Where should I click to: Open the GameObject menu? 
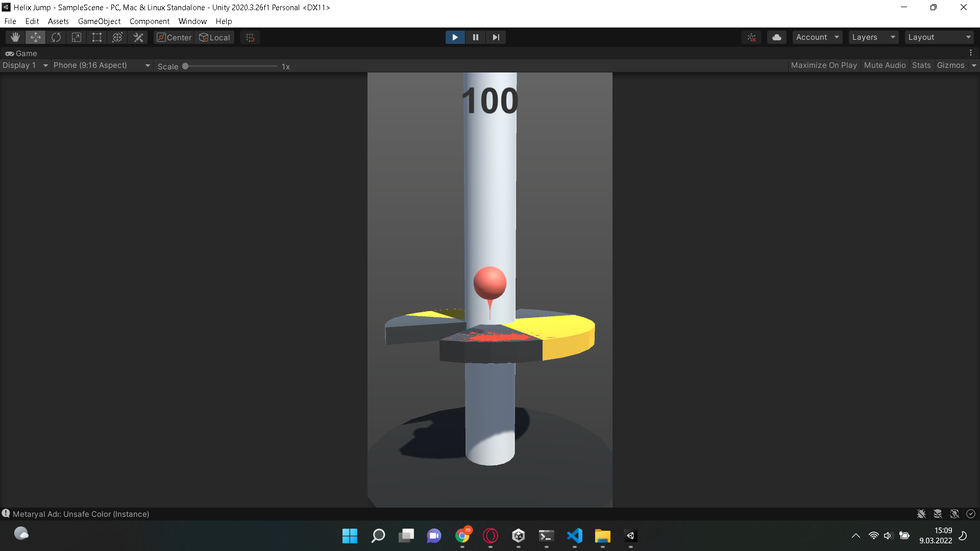point(99,21)
